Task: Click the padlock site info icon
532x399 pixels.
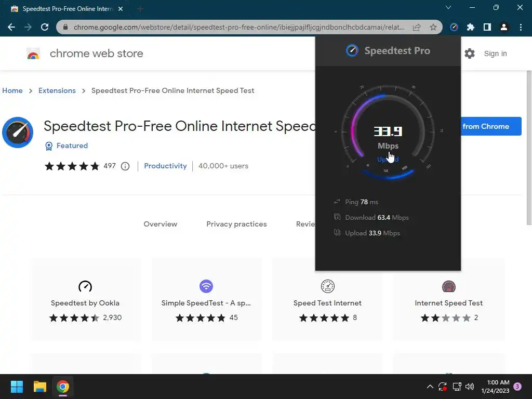Action: point(65,27)
